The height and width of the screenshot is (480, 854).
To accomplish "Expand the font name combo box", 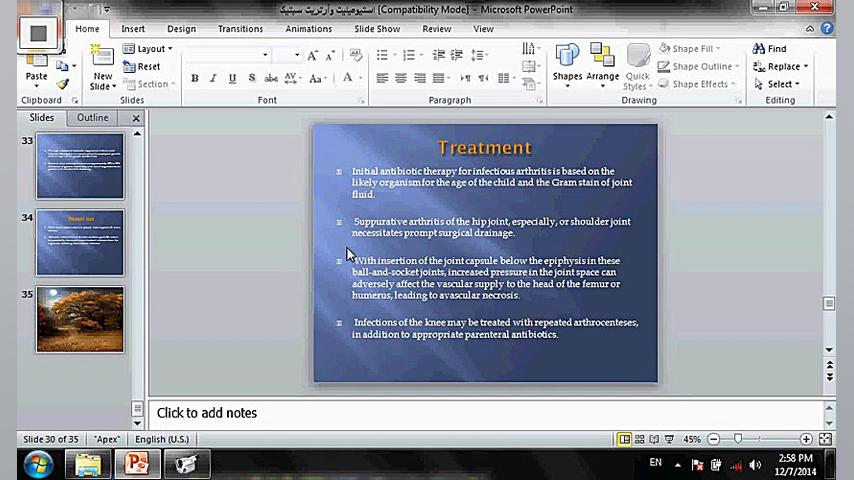I will click(265, 55).
